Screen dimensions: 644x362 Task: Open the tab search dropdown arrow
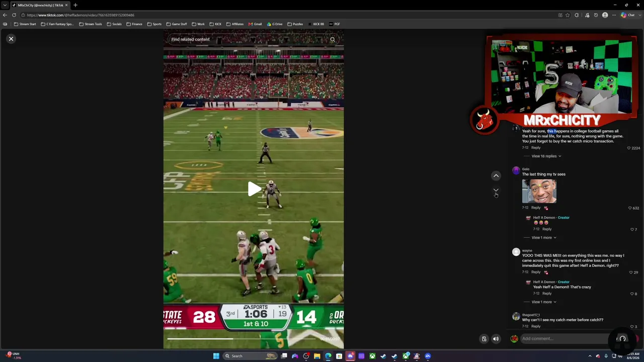coord(5,5)
